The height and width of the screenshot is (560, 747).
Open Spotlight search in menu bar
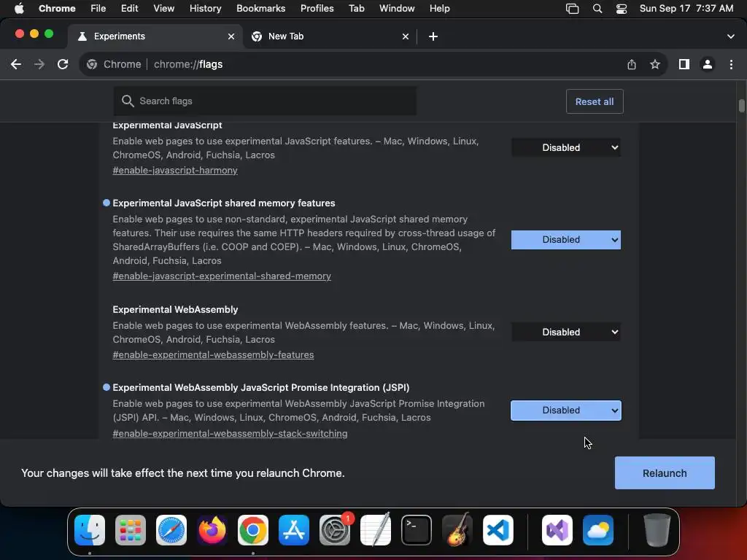(x=597, y=9)
